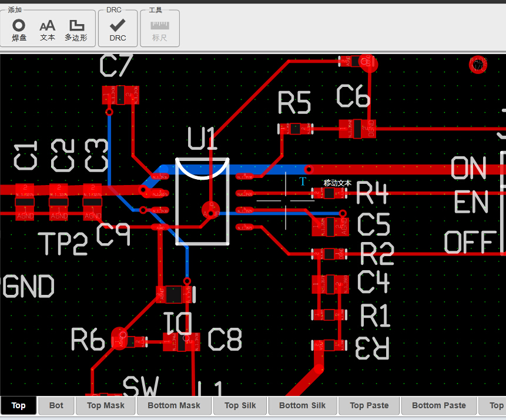View the Top Silk layer tab
506x420 pixels.
[x=240, y=405]
